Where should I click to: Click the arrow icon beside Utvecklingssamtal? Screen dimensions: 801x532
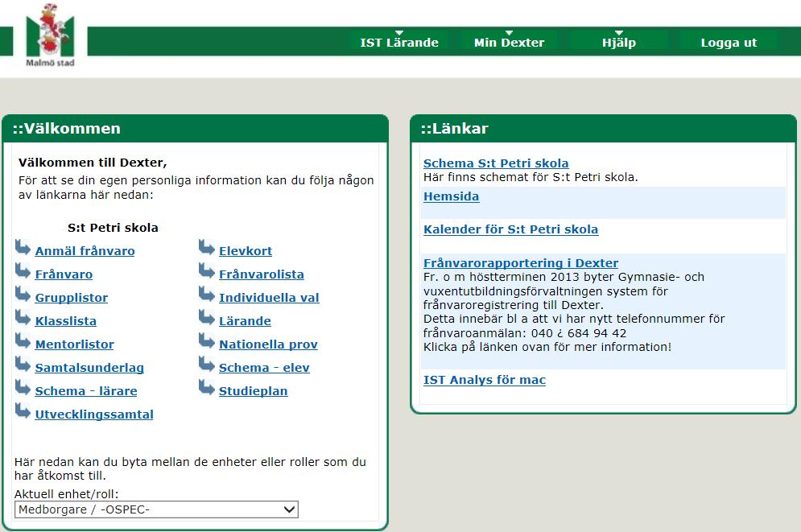[23, 411]
